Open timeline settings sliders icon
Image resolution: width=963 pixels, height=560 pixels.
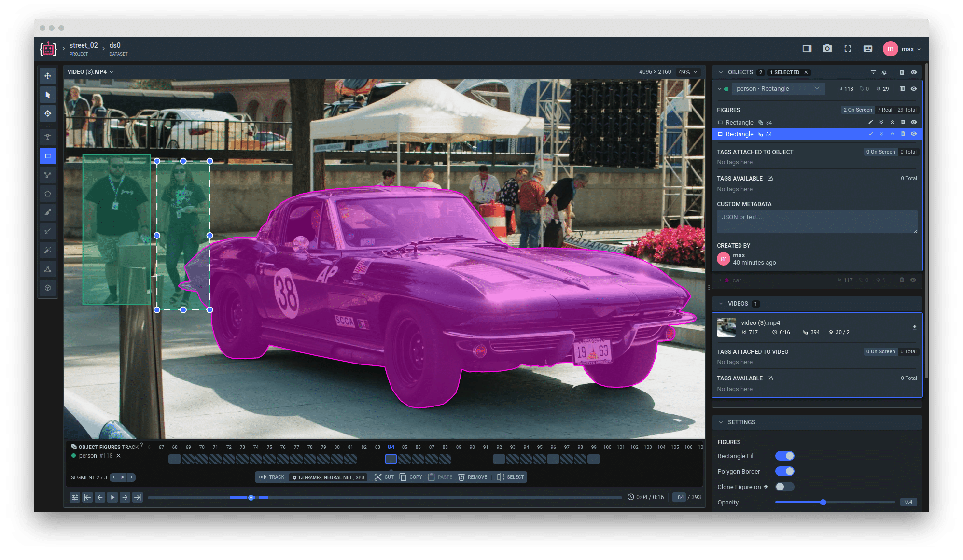tap(75, 497)
